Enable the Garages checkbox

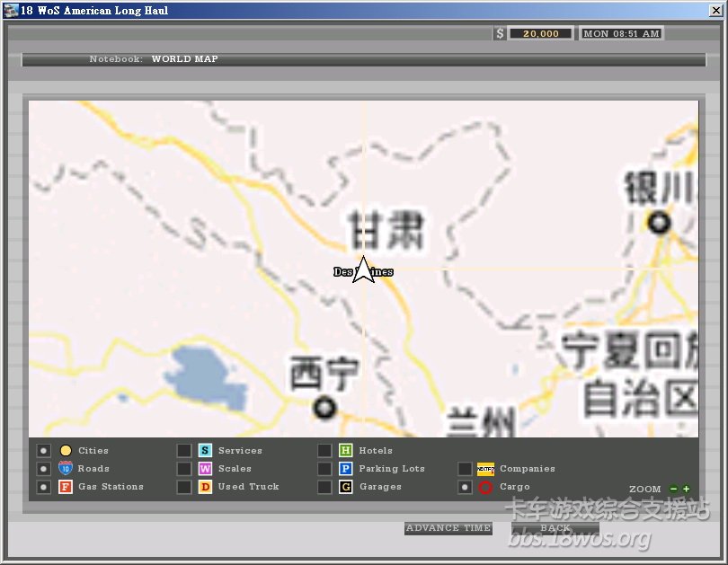324,487
